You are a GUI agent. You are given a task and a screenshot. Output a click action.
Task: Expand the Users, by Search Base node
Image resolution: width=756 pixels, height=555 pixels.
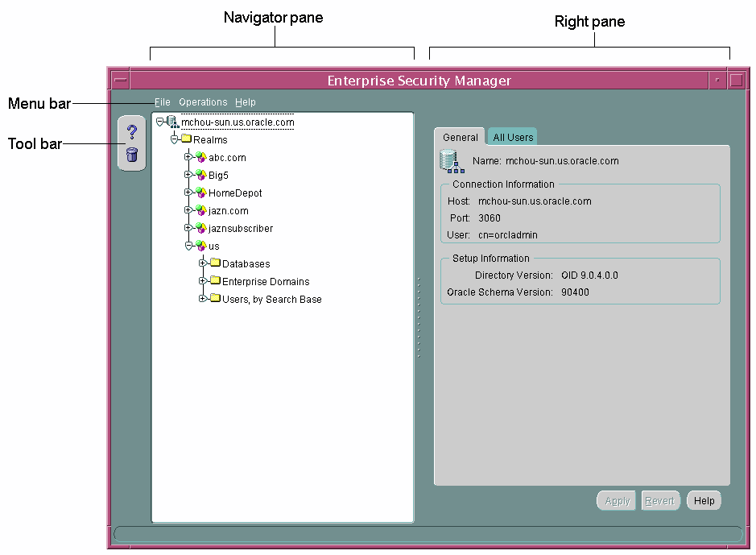pos(203,299)
